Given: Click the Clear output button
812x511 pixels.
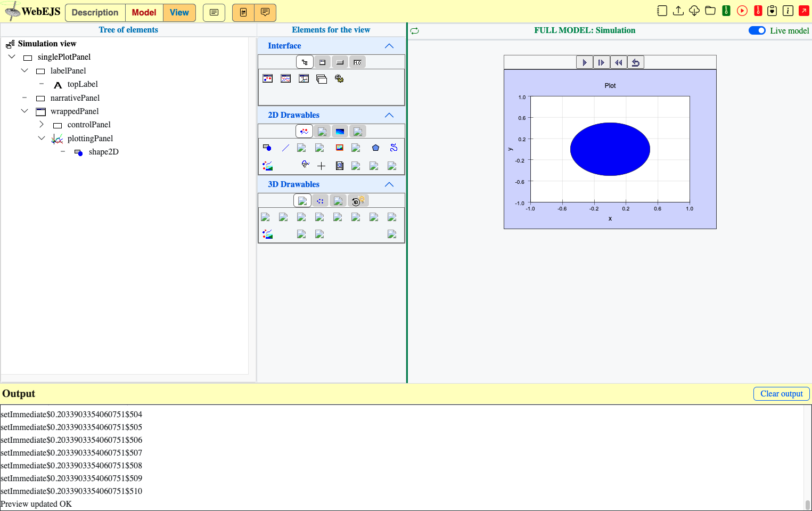Looking at the screenshot, I should pyautogui.click(x=781, y=394).
